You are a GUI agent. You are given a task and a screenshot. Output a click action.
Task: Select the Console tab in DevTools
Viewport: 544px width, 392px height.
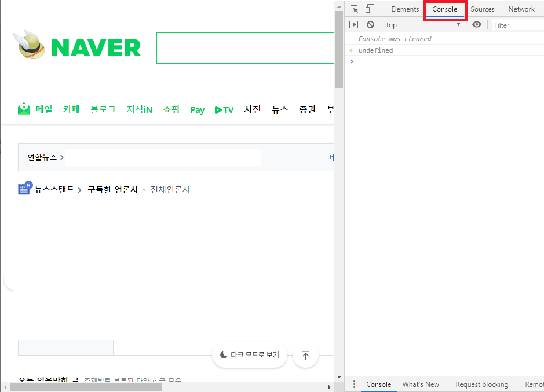(x=445, y=9)
